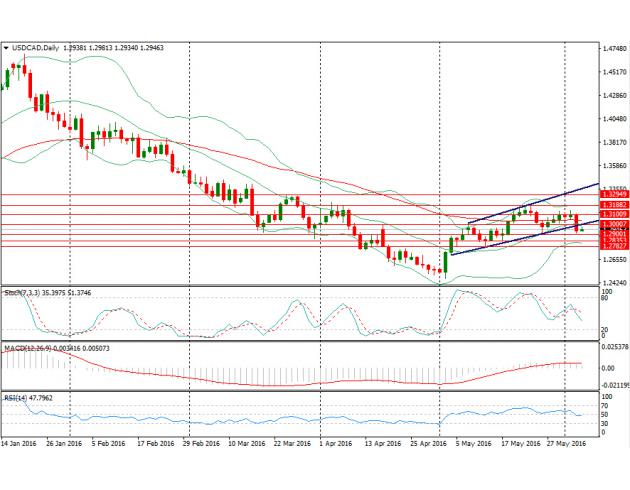
Task: Click the triangle arrow beside USDCAD,Daily title
Action: [x=7, y=46]
